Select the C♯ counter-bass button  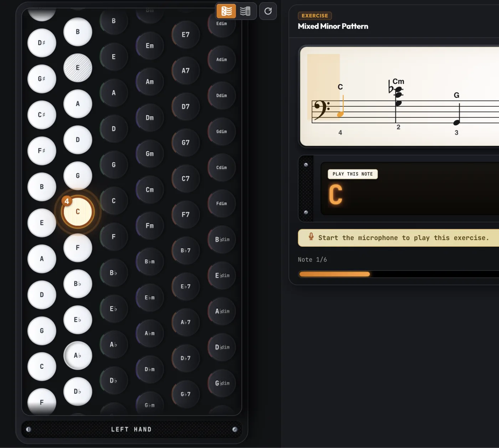tap(42, 115)
